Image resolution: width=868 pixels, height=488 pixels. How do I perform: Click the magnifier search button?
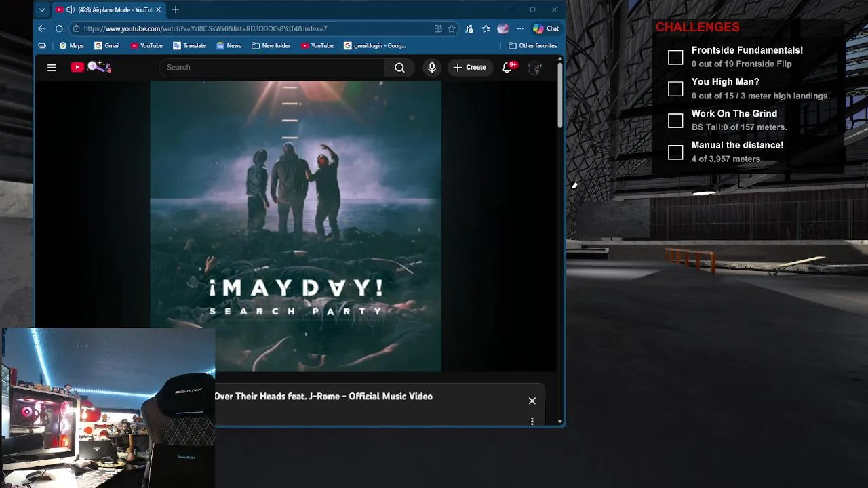399,67
